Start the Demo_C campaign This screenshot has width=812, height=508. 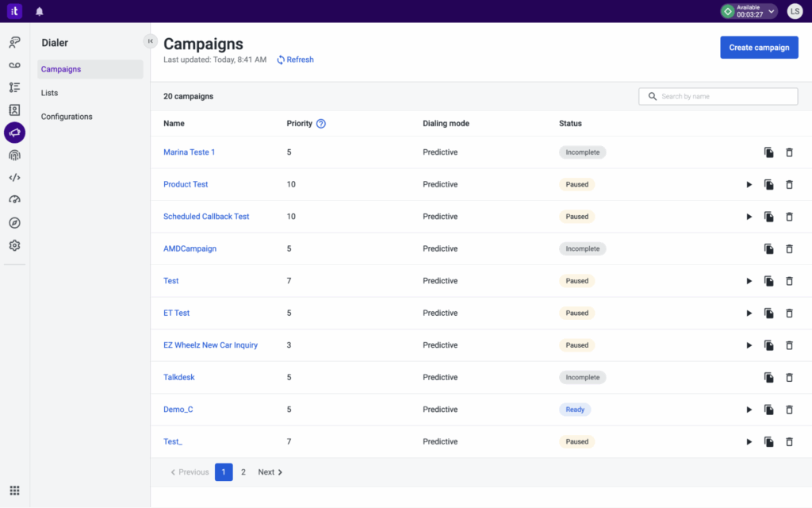point(749,410)
